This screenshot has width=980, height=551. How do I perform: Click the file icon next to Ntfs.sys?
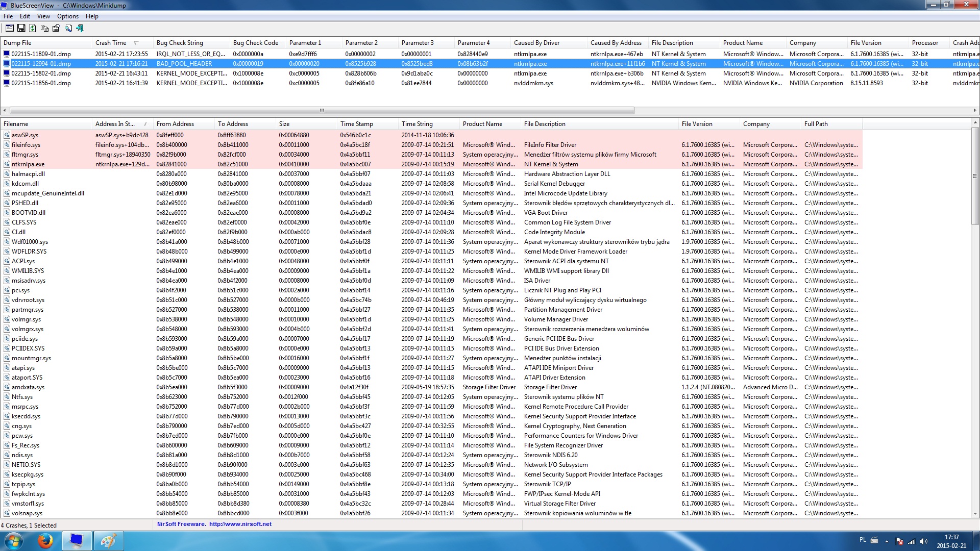point(7,397)
